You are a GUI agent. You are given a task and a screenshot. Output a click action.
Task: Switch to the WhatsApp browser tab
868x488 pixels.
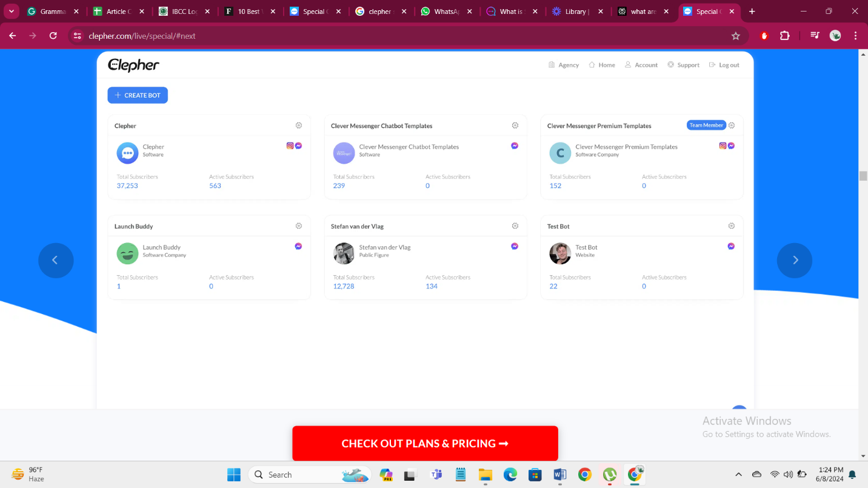click(x=447, y=12)
